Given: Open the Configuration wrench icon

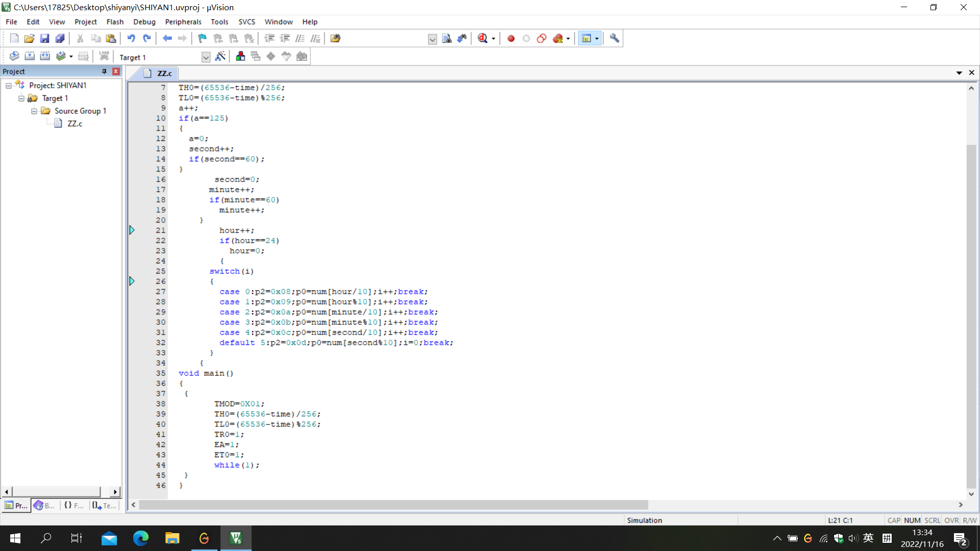Looking at the screenshot, I should pyautogui.click(x=615, y=38).
